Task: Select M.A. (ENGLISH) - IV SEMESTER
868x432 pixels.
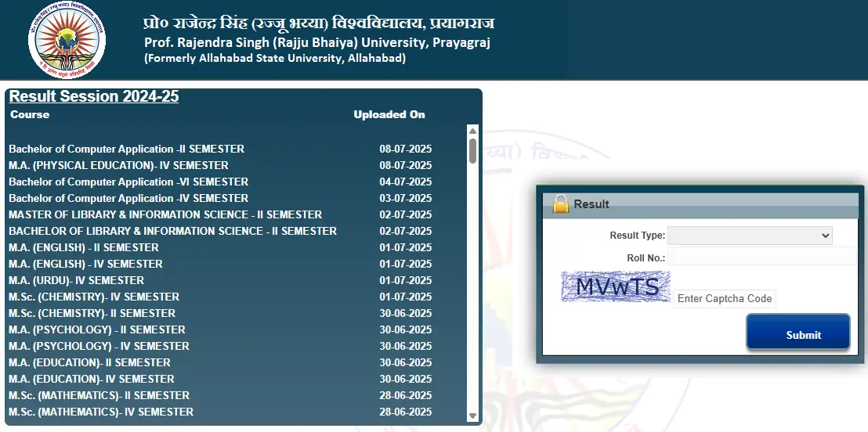Action: point(86,264)
